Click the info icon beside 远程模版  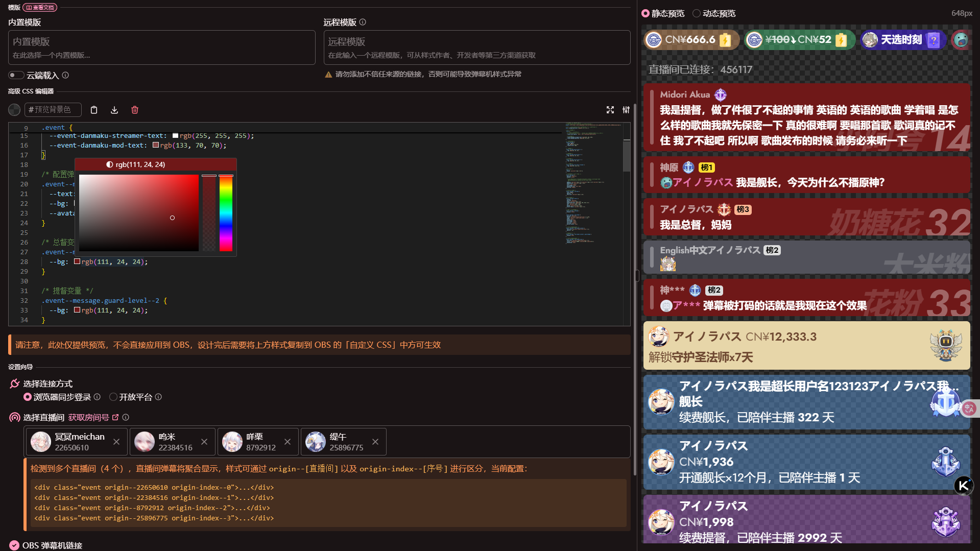(x=363, y=22)
